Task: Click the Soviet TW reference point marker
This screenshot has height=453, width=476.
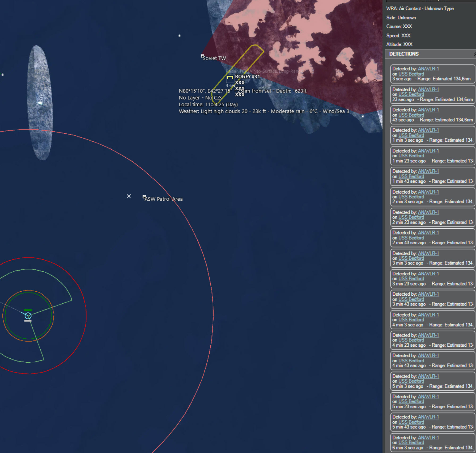Action: (202, 56)
